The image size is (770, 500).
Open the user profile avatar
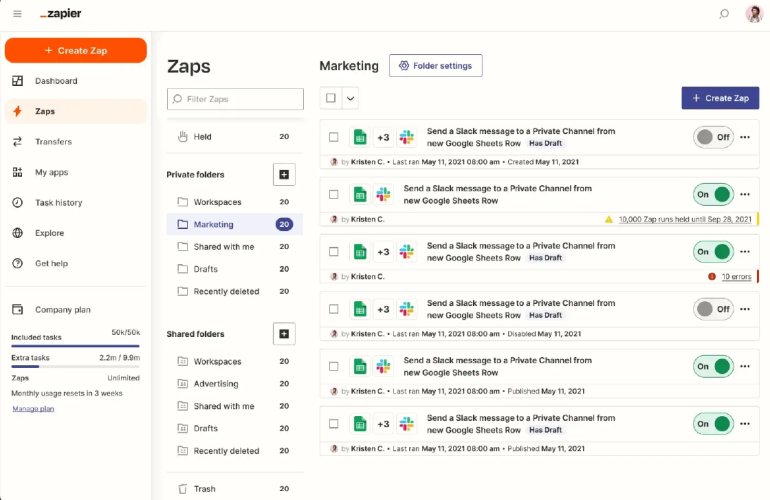coord(754,14)
